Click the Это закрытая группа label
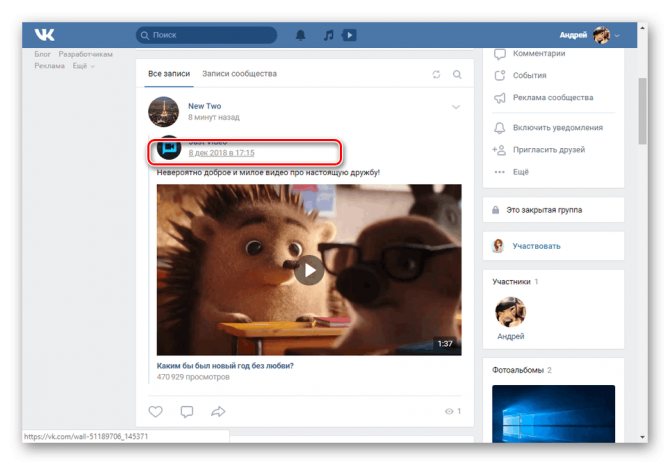 coord(544,210)
